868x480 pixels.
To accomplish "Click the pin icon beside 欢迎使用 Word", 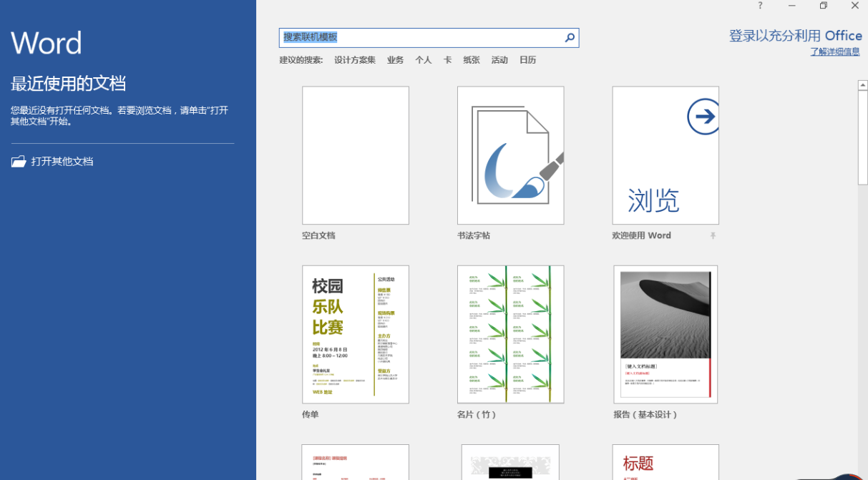I will tap(713, 236).
